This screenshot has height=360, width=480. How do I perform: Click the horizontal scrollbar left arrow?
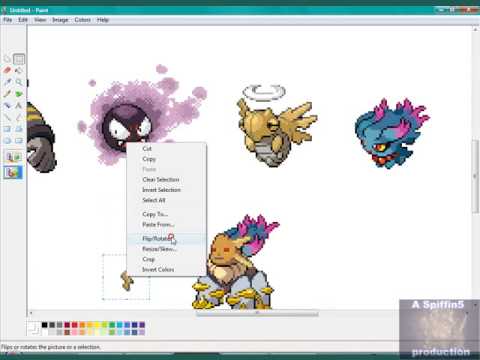31,313
